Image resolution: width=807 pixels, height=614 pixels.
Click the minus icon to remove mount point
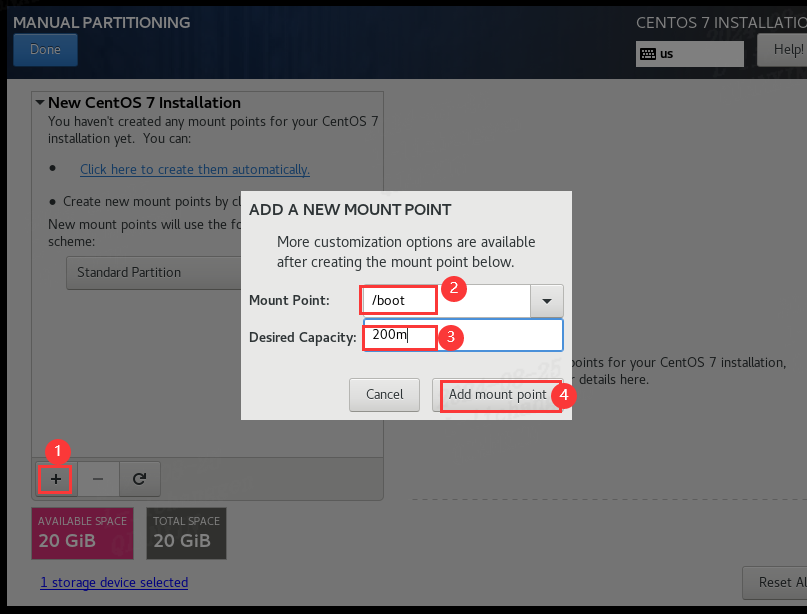(98, 479)
